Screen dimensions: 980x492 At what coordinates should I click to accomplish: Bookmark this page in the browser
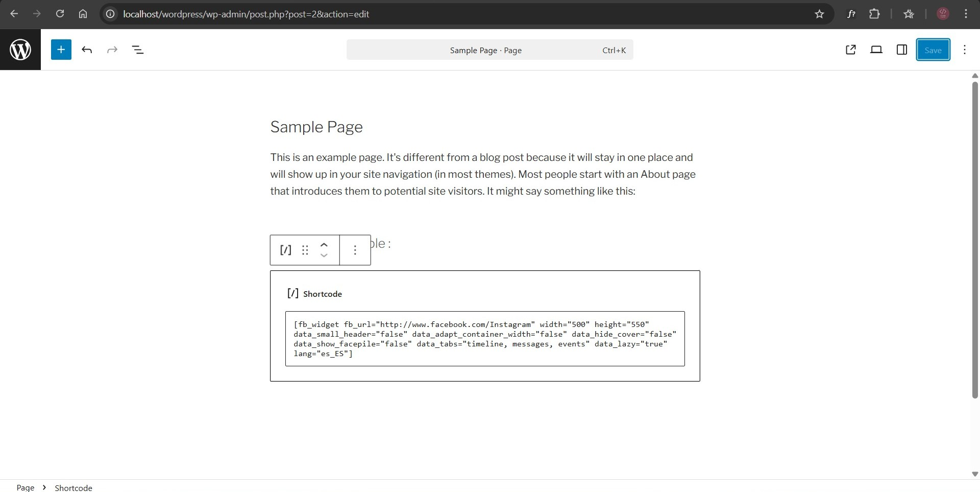coord(820,14)
